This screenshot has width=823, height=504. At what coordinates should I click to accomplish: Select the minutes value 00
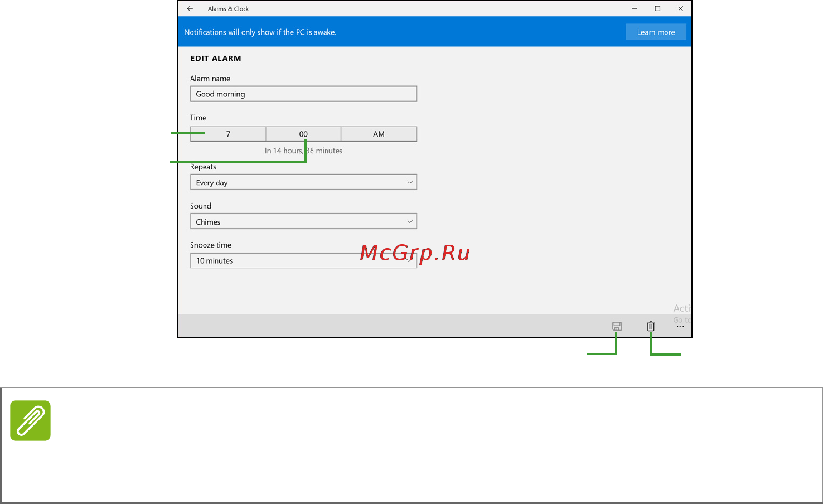click(303, 134)
